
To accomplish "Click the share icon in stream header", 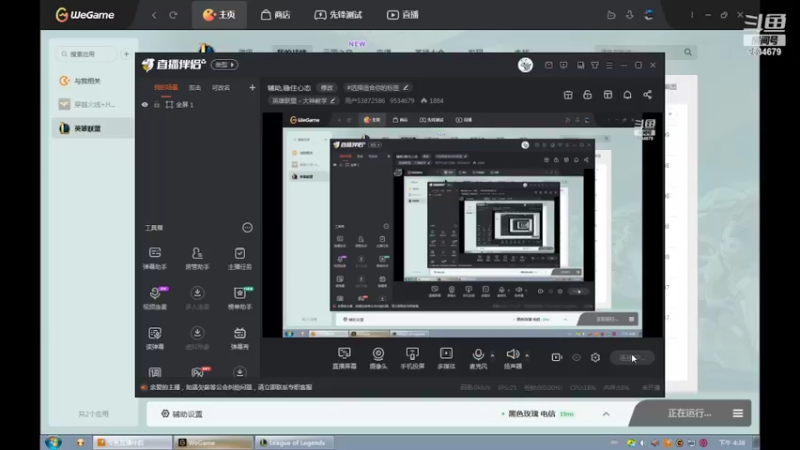I will coord(647,94).
